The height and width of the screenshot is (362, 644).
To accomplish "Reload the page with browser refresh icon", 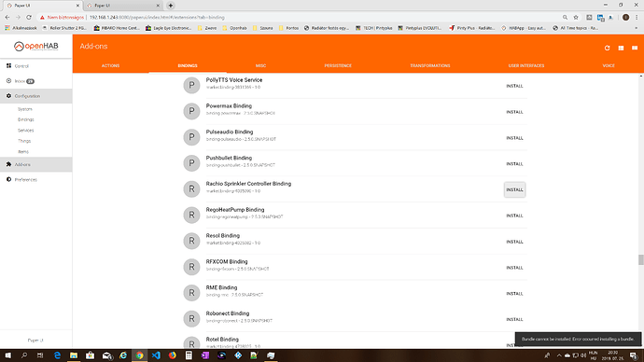I will [x=29, y=17].
